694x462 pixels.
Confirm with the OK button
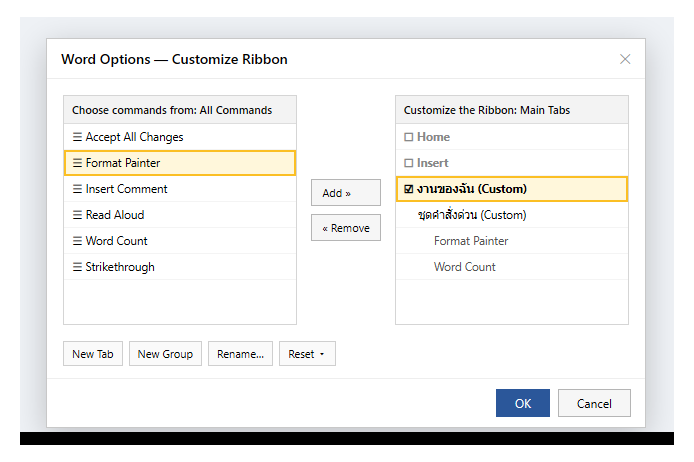[523, 403]
